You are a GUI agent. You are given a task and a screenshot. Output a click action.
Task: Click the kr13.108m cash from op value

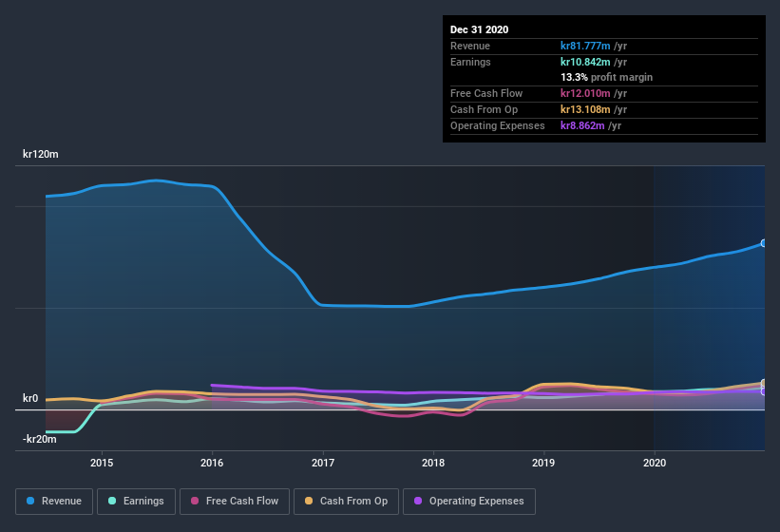[585, 109]
